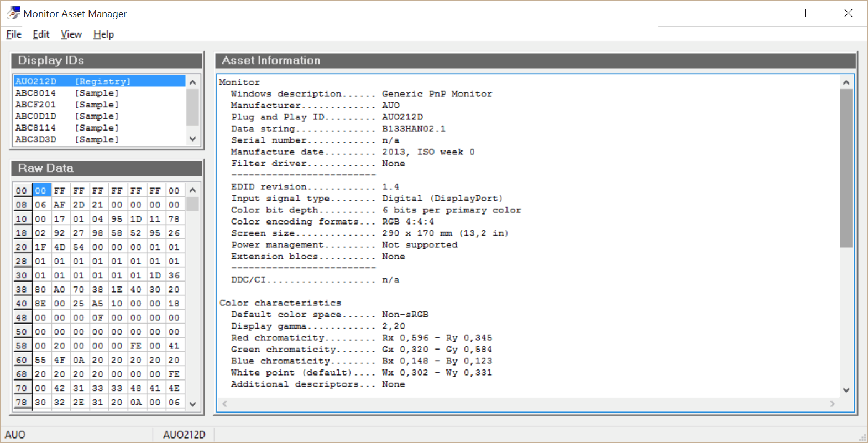Click the Display gamma 2,20 line
The width and height of the screenshot is (868, 443).
(x=318, y=326)
